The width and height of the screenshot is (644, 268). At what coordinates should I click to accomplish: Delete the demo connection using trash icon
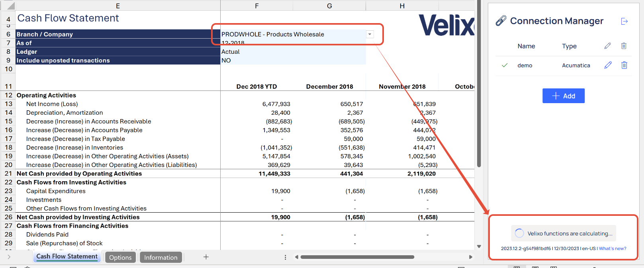[x=624, y=65]
